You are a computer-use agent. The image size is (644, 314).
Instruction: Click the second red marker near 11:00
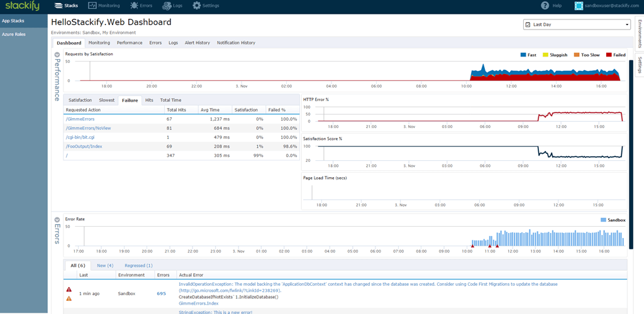click(489, 246)
